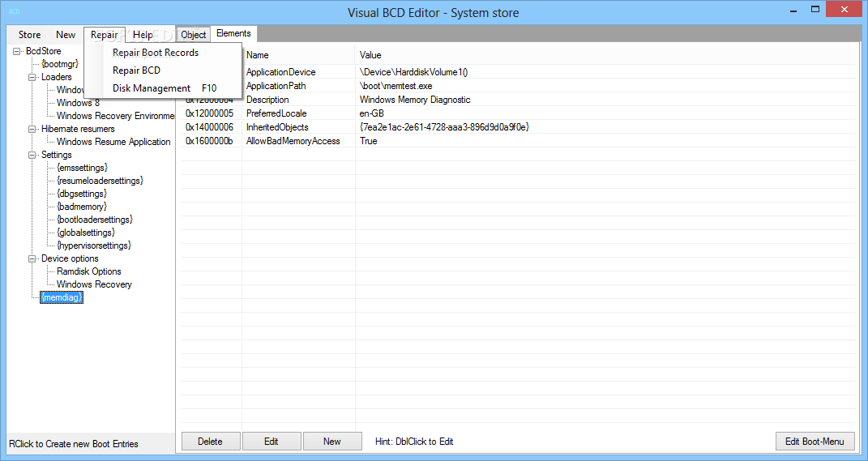This screenshot has height=461, width=868.
Task: Select the {bootmgr} tree item
Action: pos(60,64)
